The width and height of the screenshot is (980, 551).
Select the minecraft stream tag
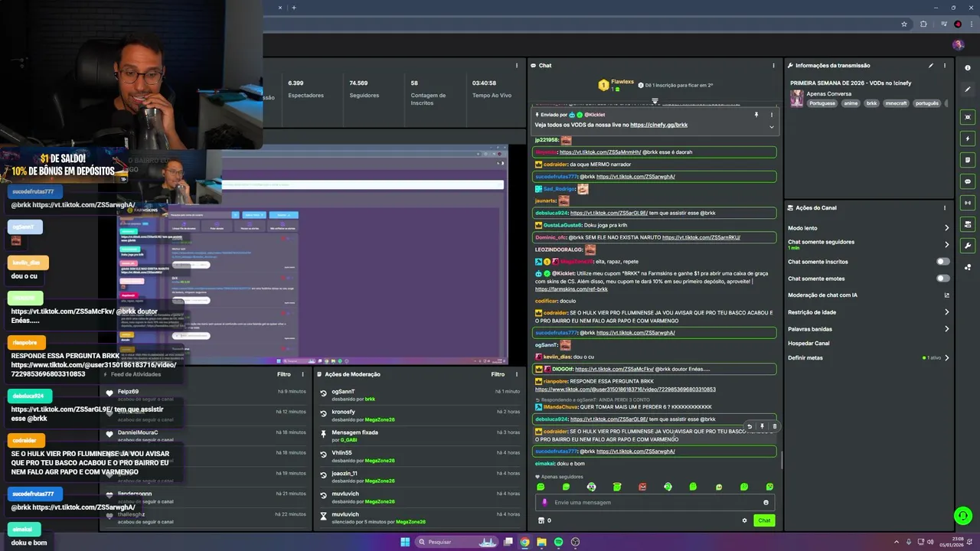click(x=896, y=103)
